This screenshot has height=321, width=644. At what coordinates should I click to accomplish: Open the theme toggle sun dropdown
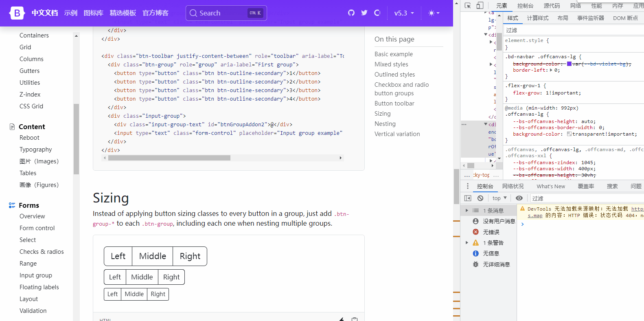tap(434, 13)
